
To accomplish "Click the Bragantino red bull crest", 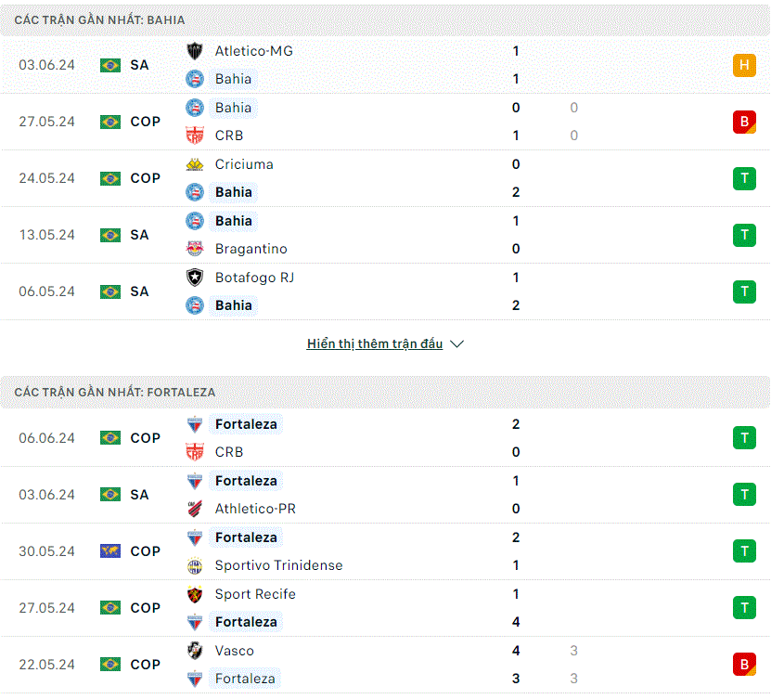I will (x=195, y=249).
